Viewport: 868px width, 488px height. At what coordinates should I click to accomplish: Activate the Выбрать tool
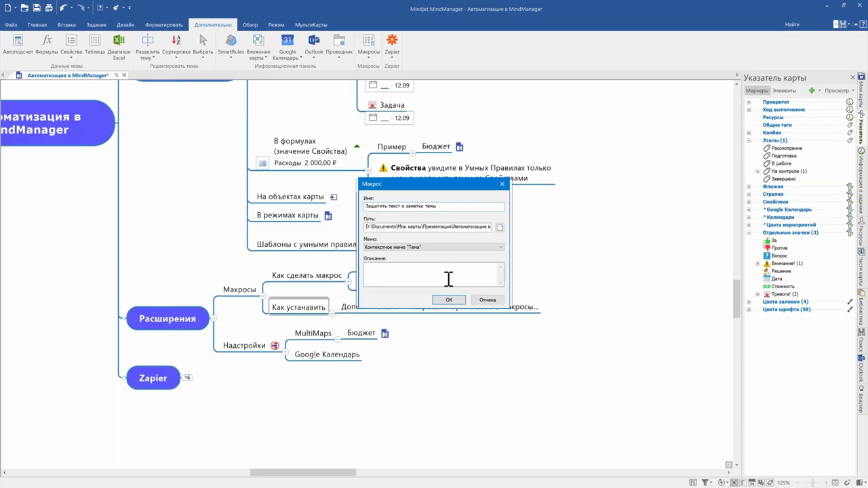pyautogui.click(x=203, y=45)
